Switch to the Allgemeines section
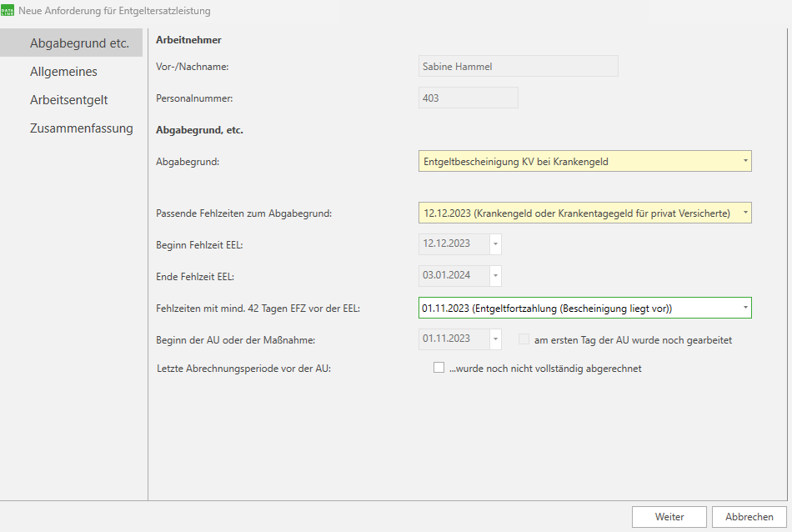 (63, 72)
